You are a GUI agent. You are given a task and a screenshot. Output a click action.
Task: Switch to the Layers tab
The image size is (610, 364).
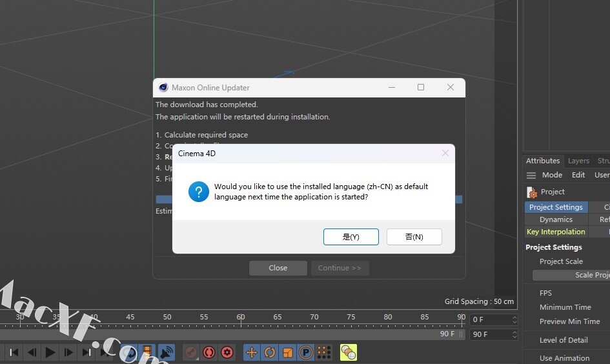tap(578, 161)
